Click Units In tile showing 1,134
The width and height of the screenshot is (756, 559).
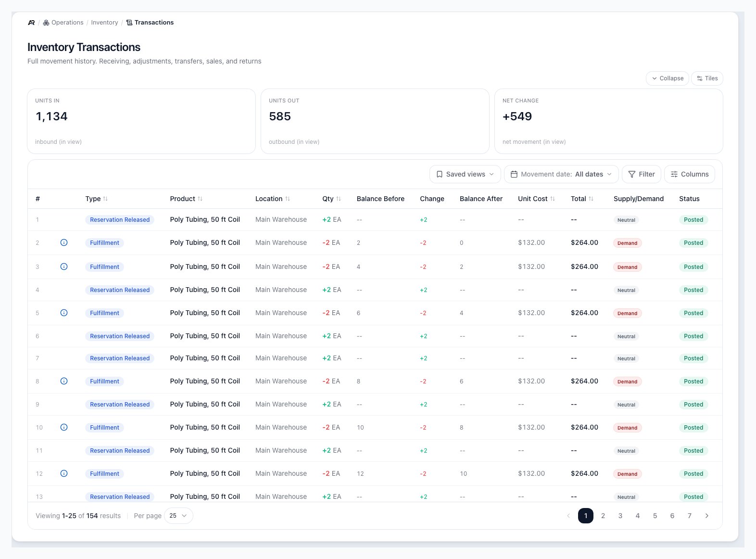pyautogui.click(x=141, y=121)
